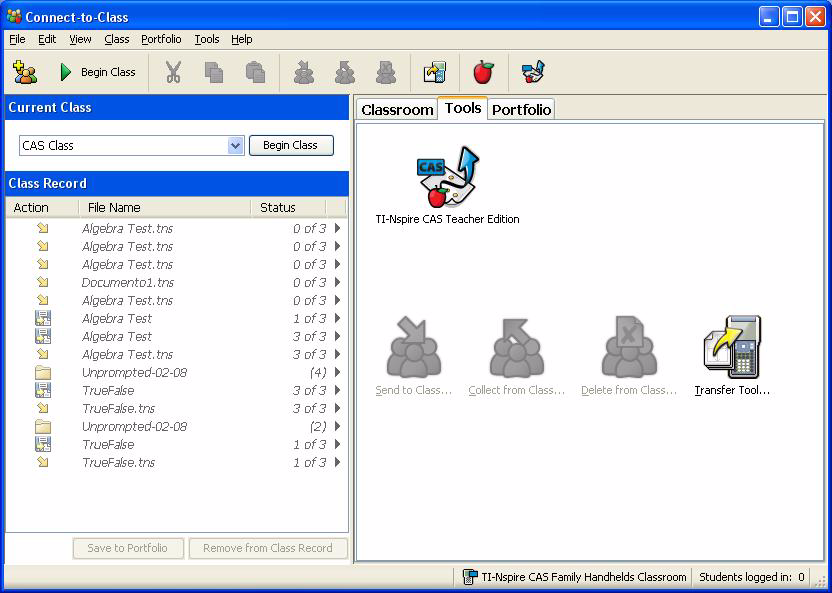832x593 pixels.
Task: Click the action icon beside Documento1.tns
Action: coord(43,282)
